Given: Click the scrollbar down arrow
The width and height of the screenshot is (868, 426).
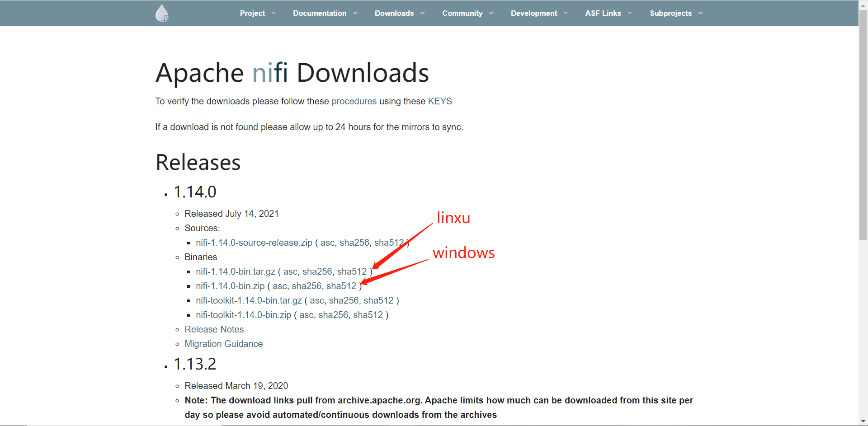Looking at the screenshot, I should (863, 421).
